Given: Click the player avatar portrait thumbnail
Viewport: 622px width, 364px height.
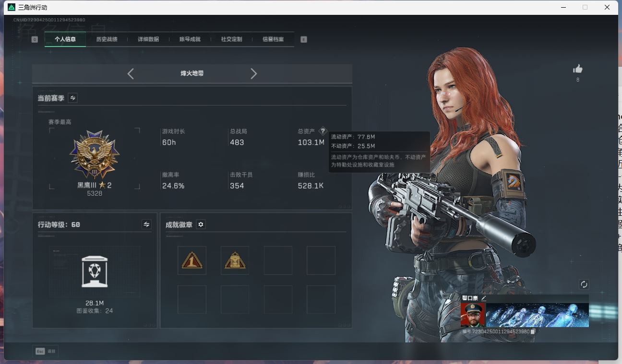Looking at the screenshot, I should (472, 315).
